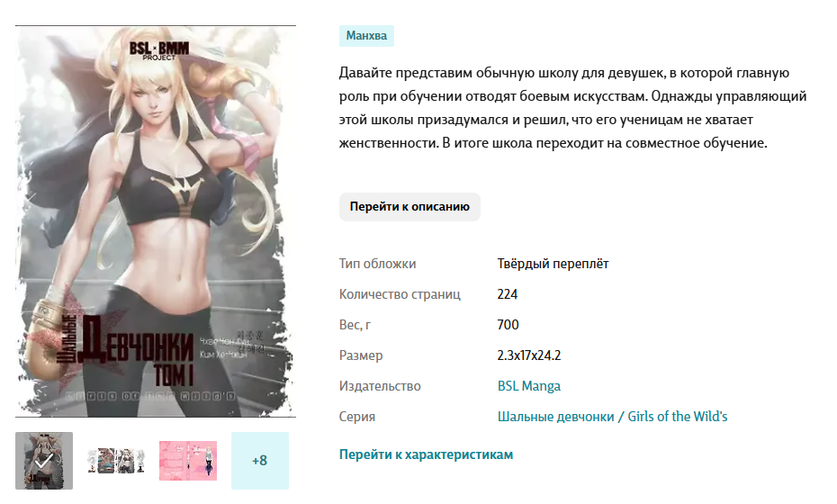The width and height of the screenshot is (837, 504).
Task: Click the Серия label
Action: tap(357, 417)
